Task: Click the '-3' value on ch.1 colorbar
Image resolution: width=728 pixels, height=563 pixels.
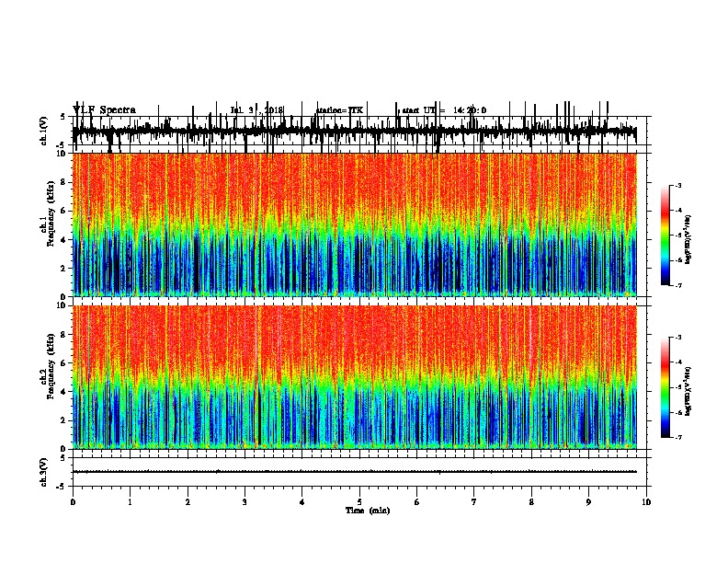Action: (677, 185)
